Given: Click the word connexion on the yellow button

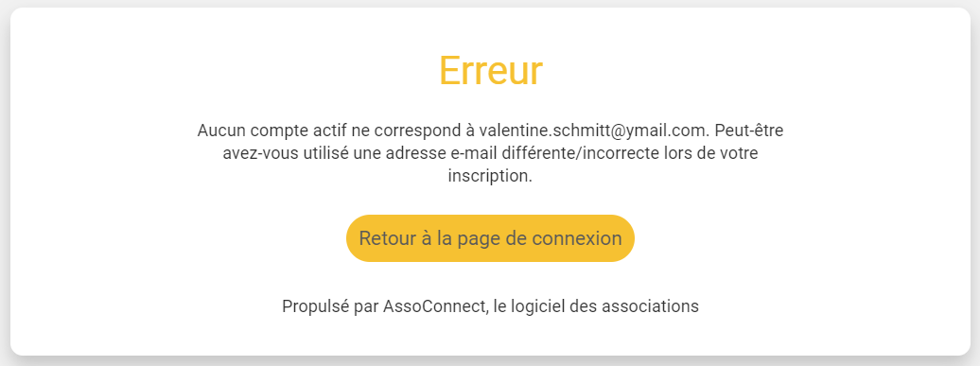Looking at the screenshot, I should 577,238.
